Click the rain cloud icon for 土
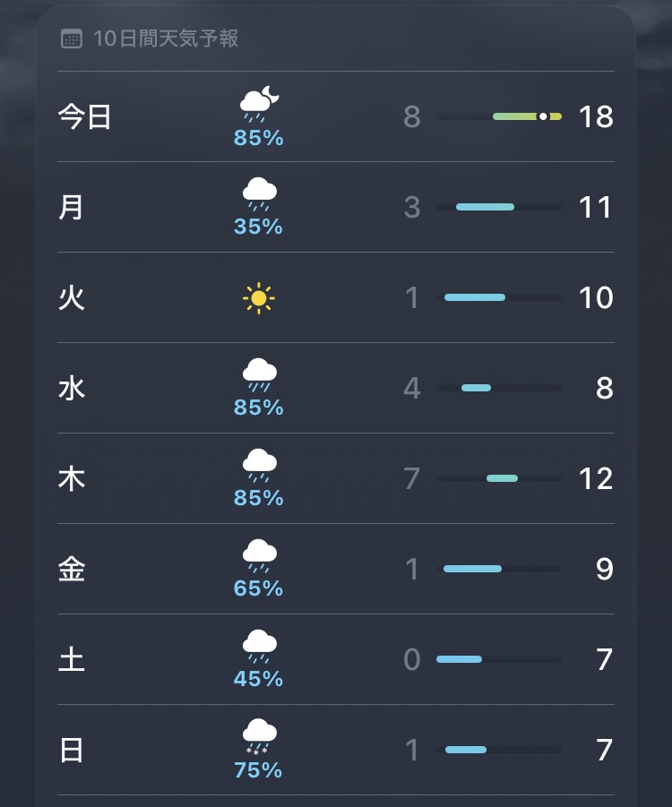This screenshot has height=807, width=672. [x=259, y=646]
